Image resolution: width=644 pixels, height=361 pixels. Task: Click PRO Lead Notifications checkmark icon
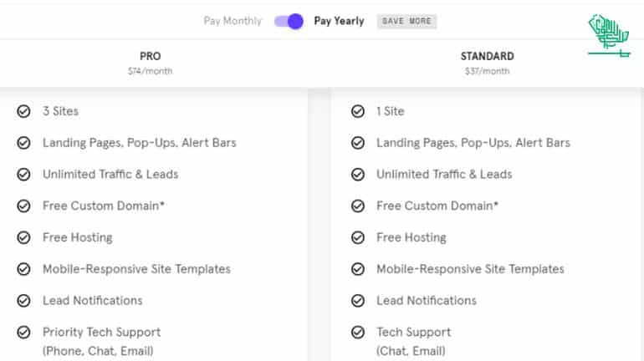(x=23, y=301)
